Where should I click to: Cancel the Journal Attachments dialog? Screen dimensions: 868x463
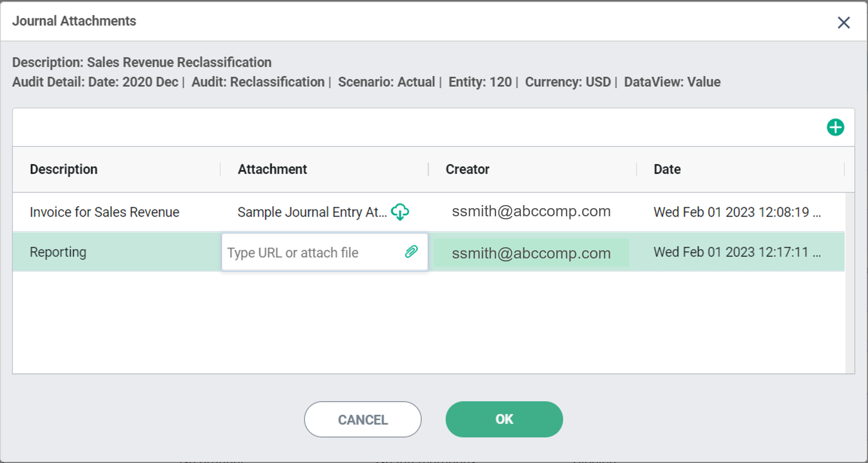coord(363,419)
